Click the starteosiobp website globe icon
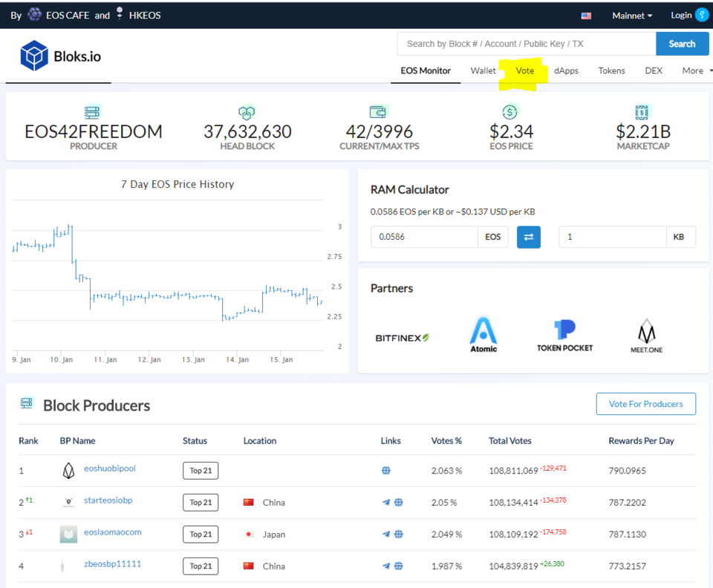713x588 pixels. click(398, 503)
